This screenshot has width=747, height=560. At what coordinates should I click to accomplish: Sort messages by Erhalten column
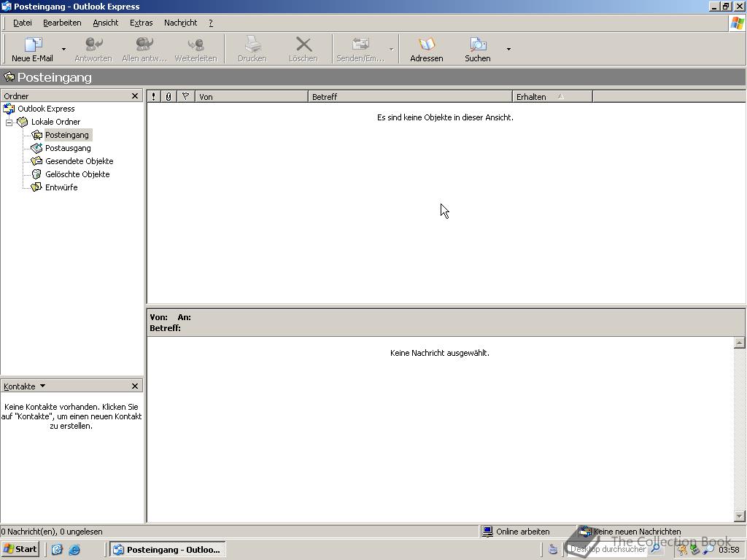553,97
